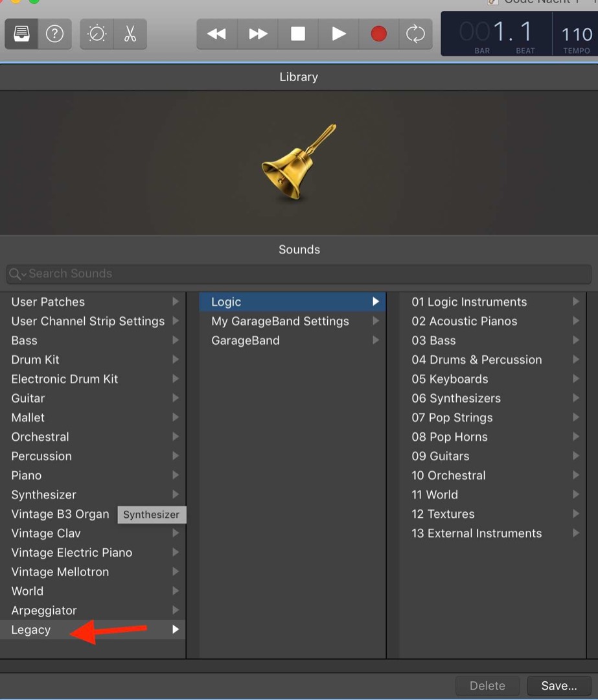Select User Patches category
The image size is (598, 700).
click(93, 302)
